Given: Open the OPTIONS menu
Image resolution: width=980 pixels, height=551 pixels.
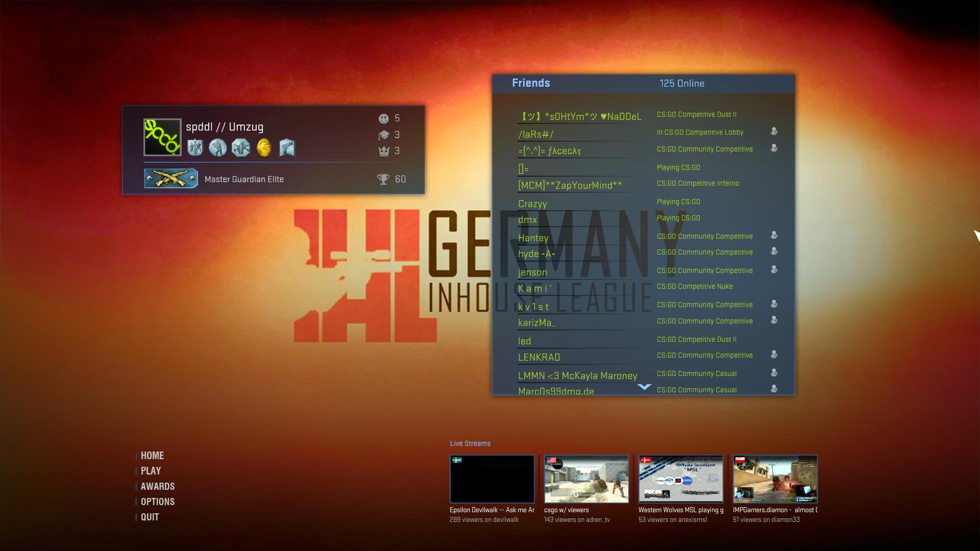Looking at the screenshot, I should coord(157,501).
